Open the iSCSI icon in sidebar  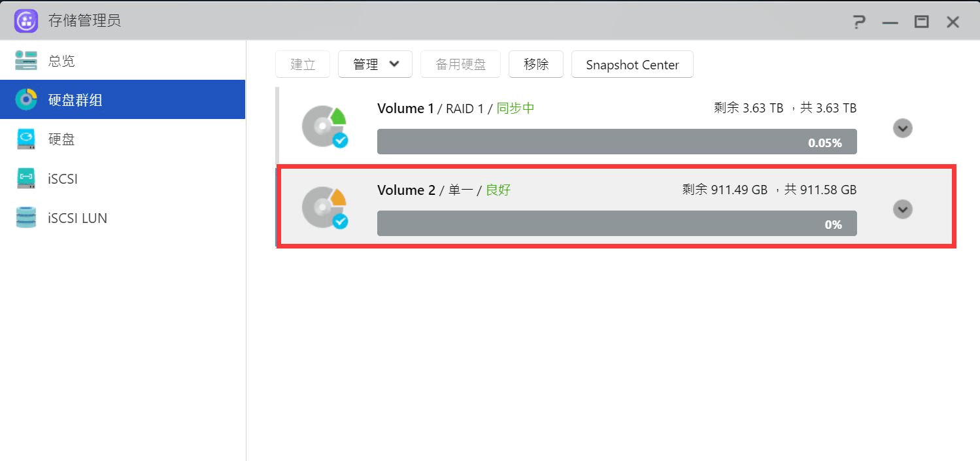coord(26,179)
